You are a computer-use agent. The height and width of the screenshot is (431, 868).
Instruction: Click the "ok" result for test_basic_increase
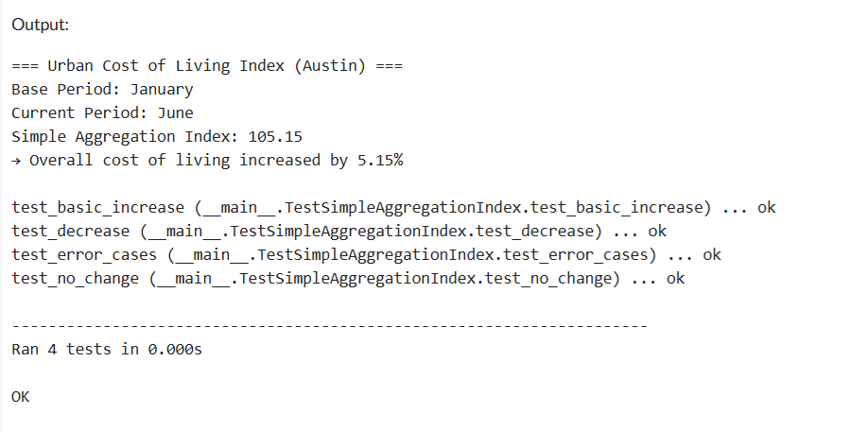(766, 208)
